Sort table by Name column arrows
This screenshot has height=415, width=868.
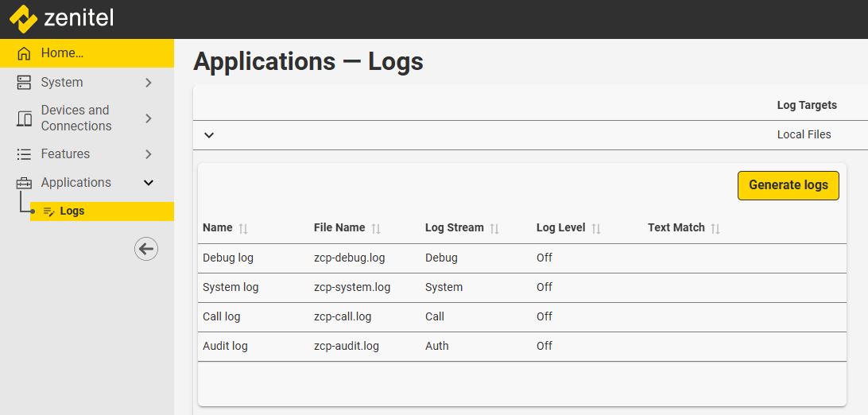(243, 228)
